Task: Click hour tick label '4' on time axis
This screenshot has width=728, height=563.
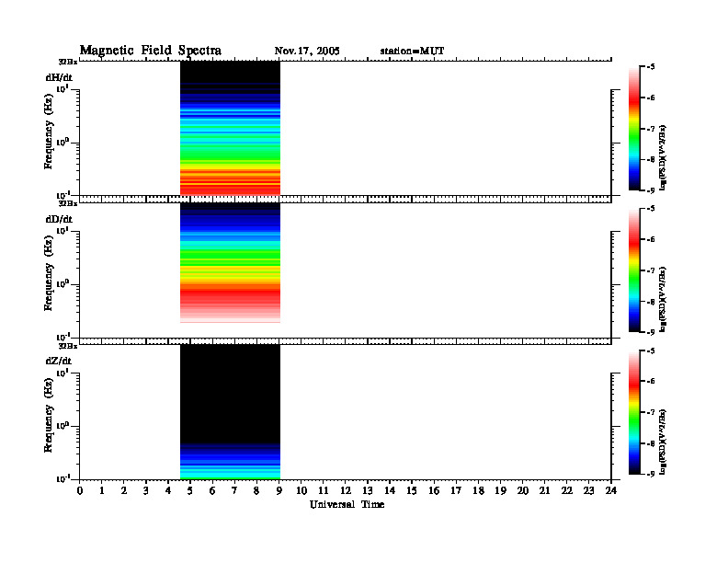Action: pos(168,490)
